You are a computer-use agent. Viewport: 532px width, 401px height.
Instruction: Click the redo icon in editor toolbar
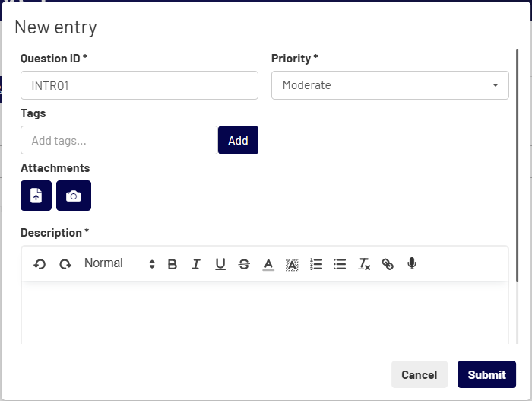65,264
